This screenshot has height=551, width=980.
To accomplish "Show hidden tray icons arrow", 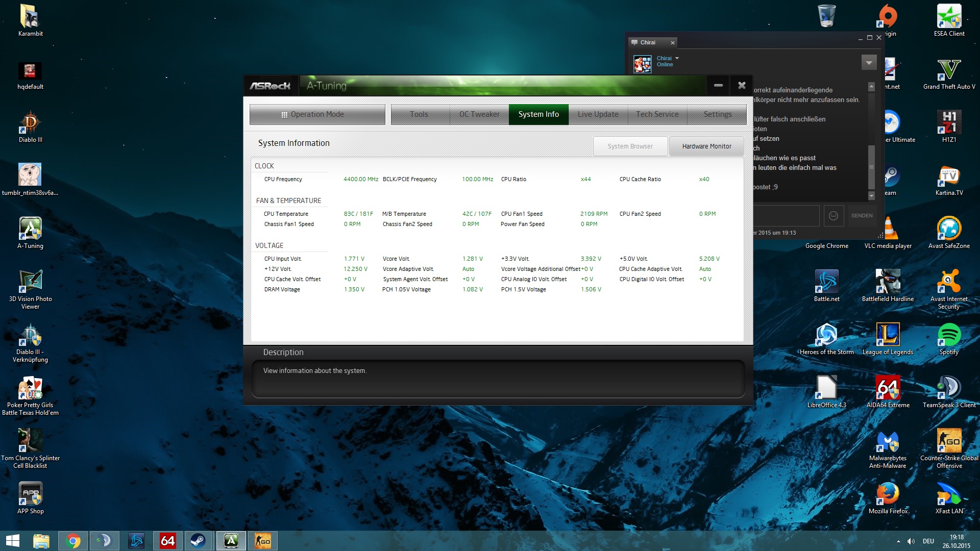I will (x=898, y=541).
